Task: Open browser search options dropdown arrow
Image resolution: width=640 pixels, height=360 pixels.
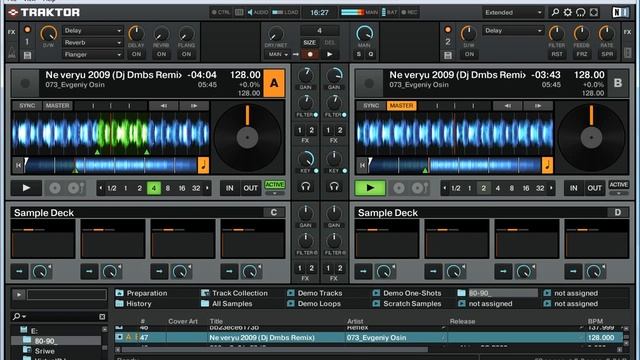Action: pos(24,317)
